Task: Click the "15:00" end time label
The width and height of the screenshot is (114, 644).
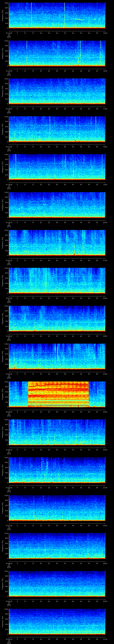Action: 105,33
